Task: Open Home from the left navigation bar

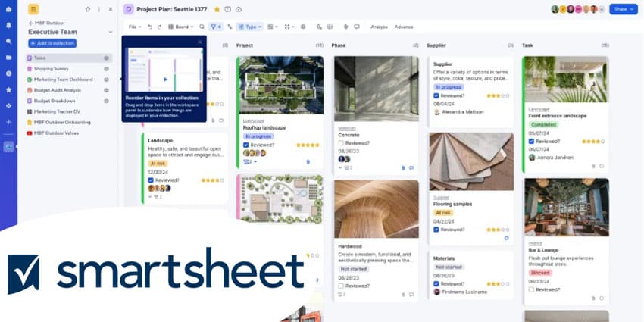Action: (8, 9)
